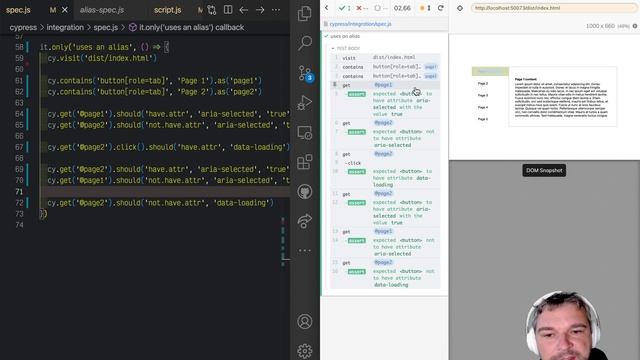Select assert expecting attribute data-loading present
640x360 pixels.
385,178
